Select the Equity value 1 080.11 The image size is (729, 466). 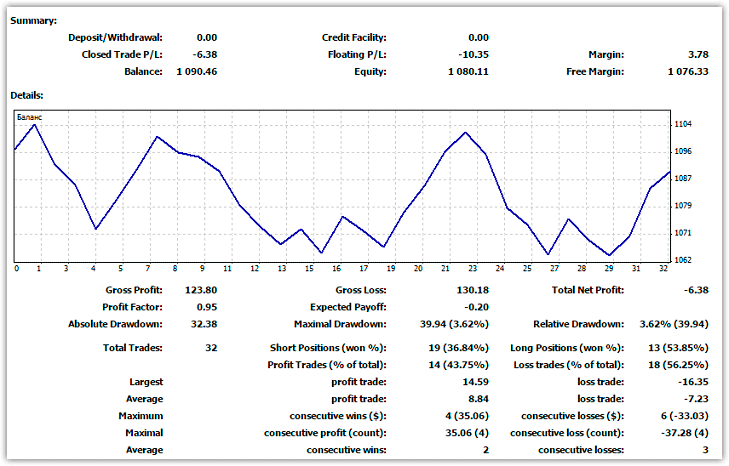(469, 72)
